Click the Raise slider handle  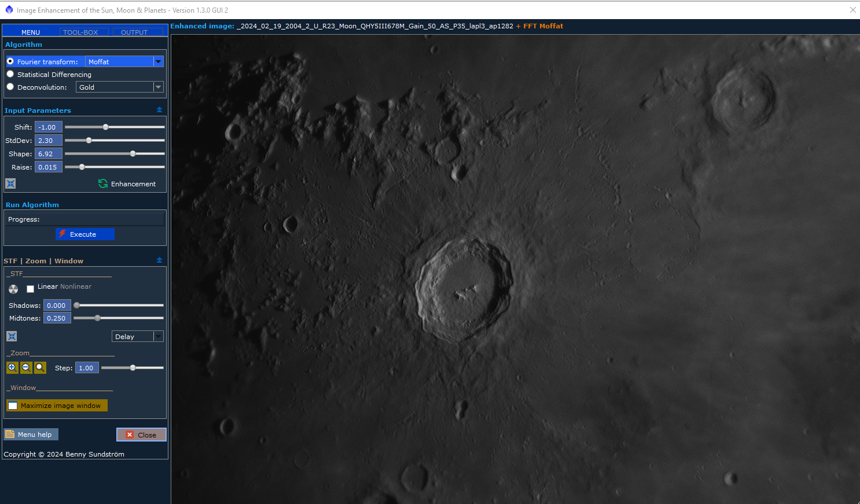pos(82,167)
